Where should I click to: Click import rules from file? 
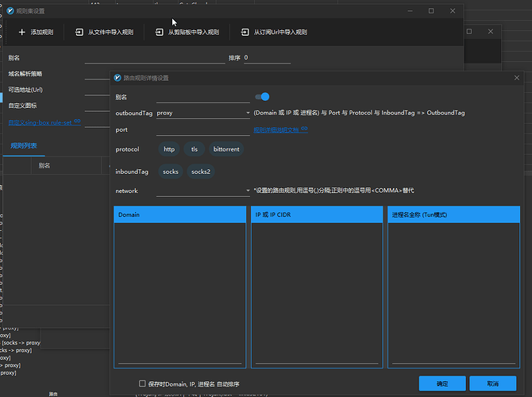[x=104, y=33]
